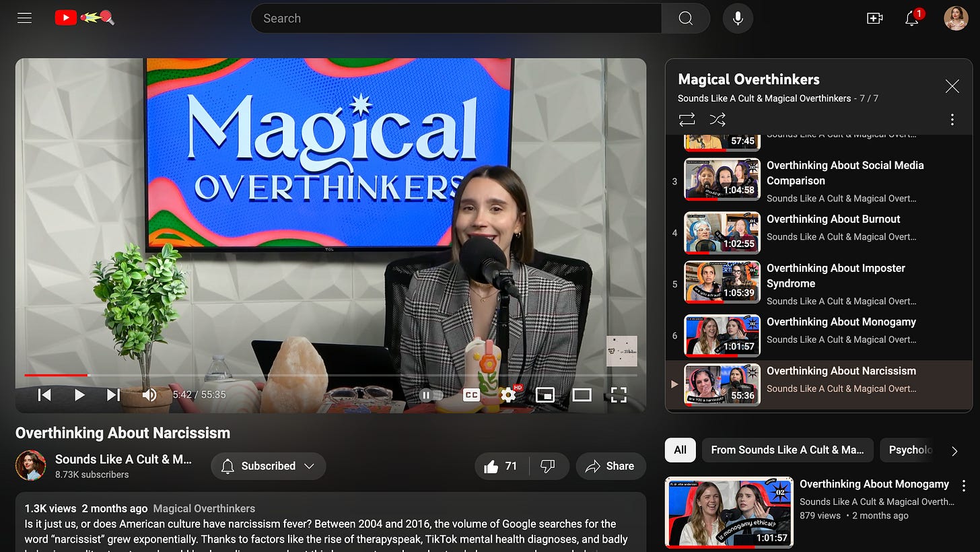The width and height of the screenshot is (980, 552).
Task: Play Overthinking About Burnout from playlist
Action: [818, 233]
